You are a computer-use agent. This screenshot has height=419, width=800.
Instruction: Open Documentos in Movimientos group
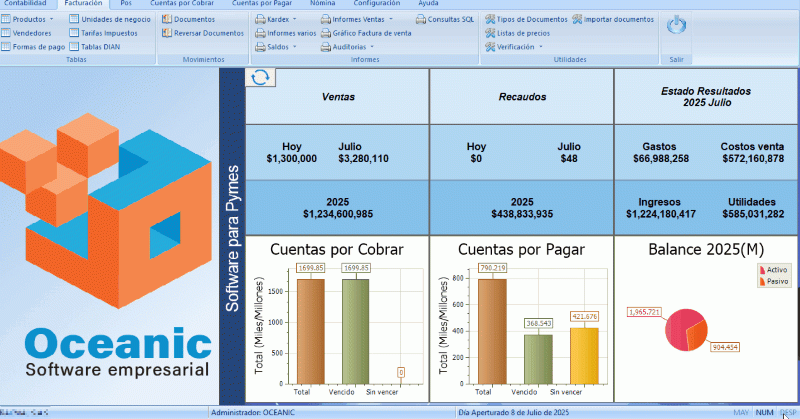click(194, 19)
